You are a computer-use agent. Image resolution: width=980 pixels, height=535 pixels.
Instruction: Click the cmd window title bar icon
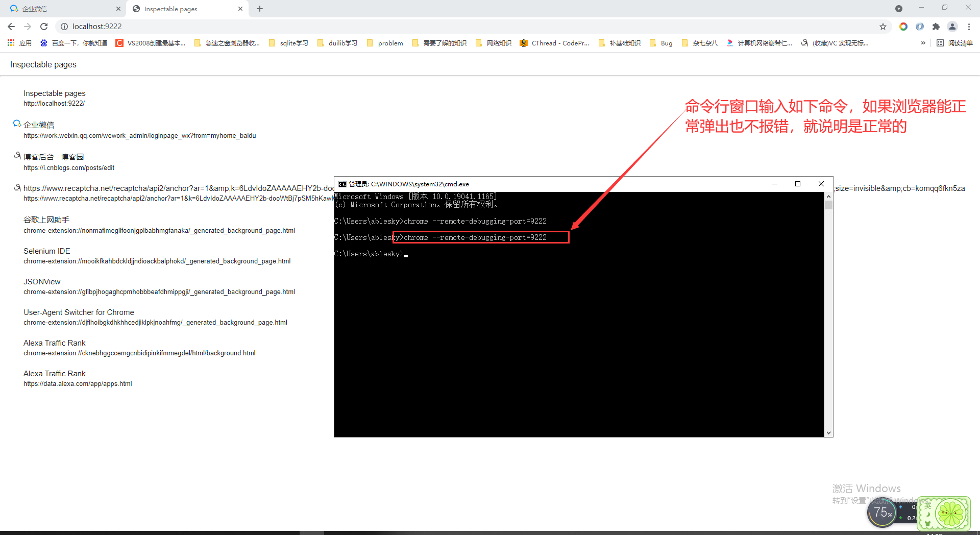tap(342, 184)
